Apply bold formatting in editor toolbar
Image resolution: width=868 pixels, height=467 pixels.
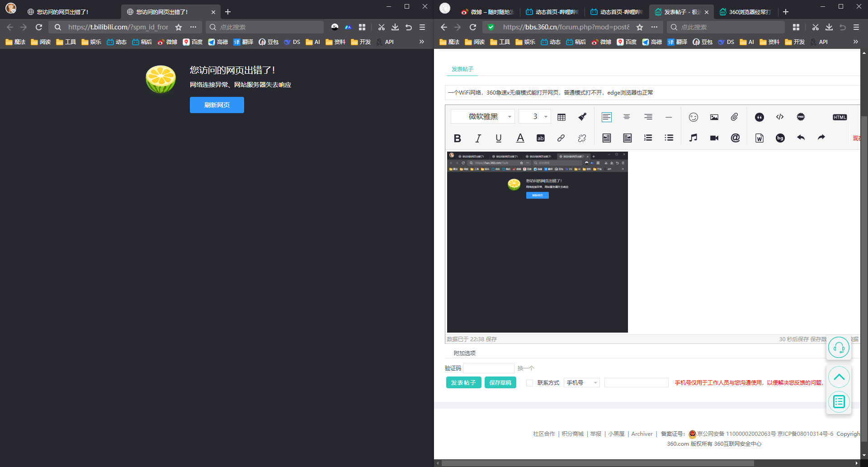click(x=457, y=138)
